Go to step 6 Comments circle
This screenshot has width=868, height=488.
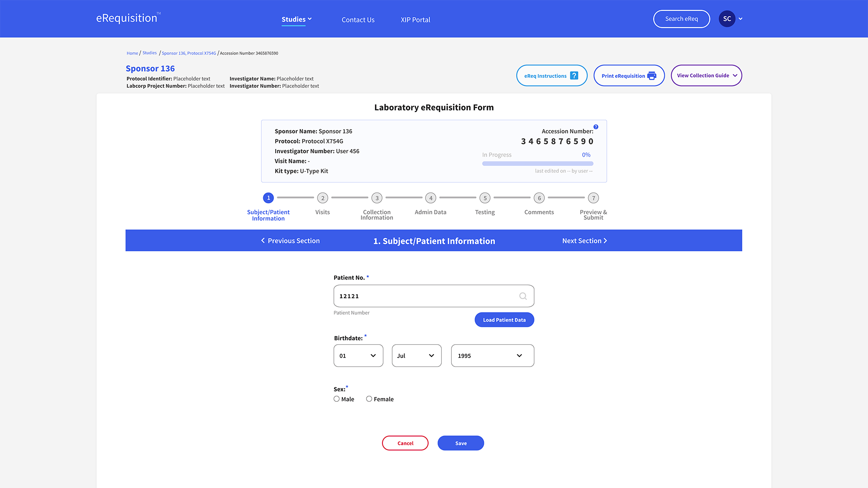539,198
